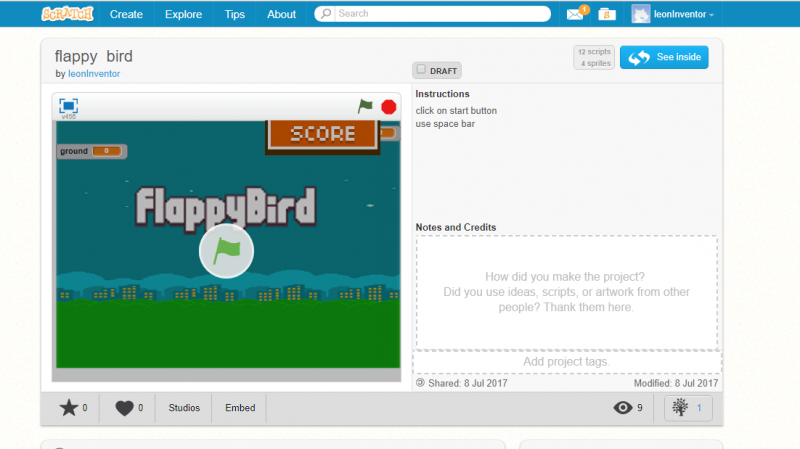Stop the project with the red stop button
Screen dimensions: 800x449
click(389, 107)
